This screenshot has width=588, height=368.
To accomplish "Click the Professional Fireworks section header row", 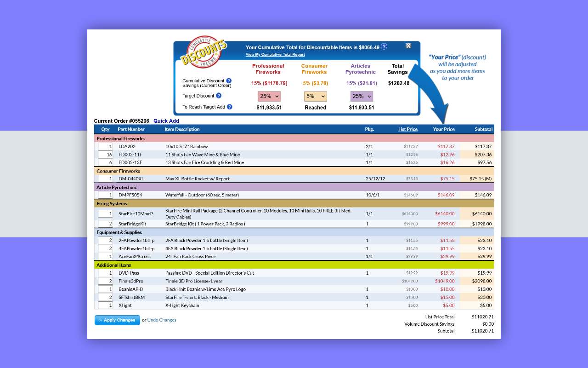I will pyautogui.click(x=294, y=138).
